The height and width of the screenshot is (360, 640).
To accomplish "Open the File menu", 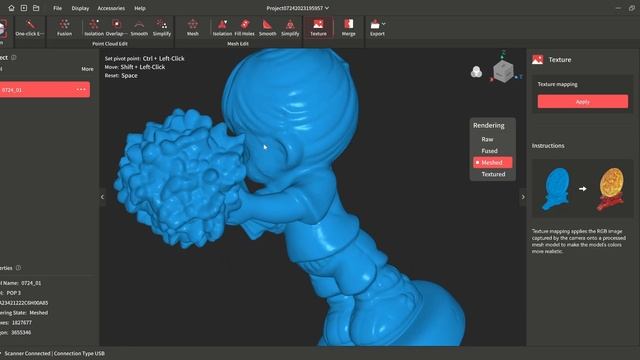I will 58,8.
